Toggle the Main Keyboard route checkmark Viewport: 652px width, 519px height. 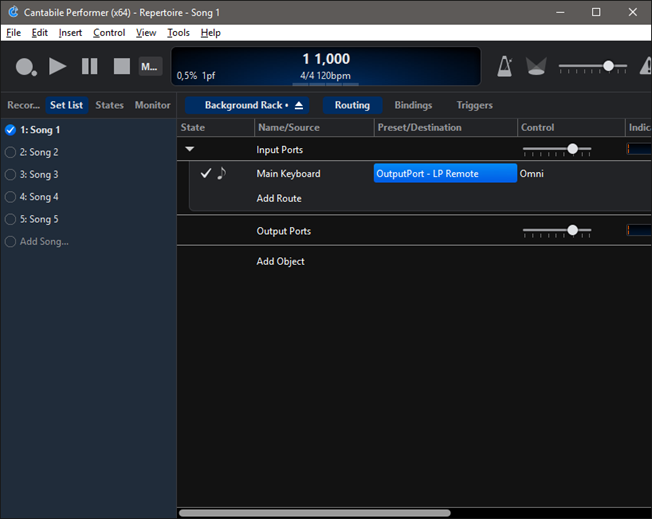click(206, 173)
